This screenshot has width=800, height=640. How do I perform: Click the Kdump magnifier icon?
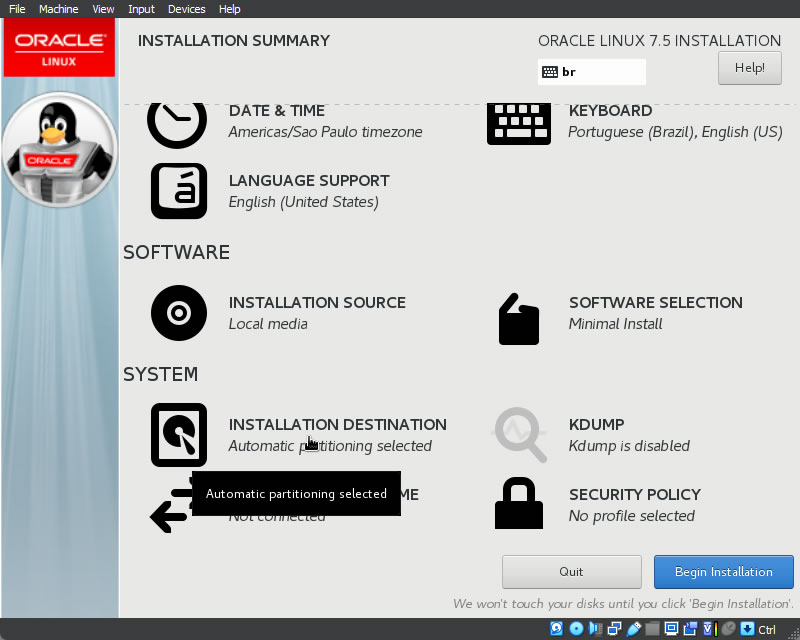click(520, 435)
